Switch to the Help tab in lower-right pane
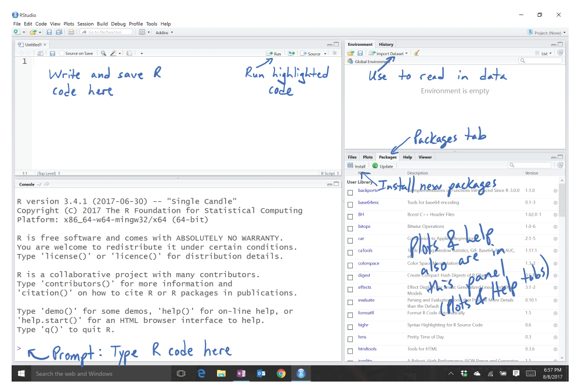The image size is (571, 392). point(407,157)
